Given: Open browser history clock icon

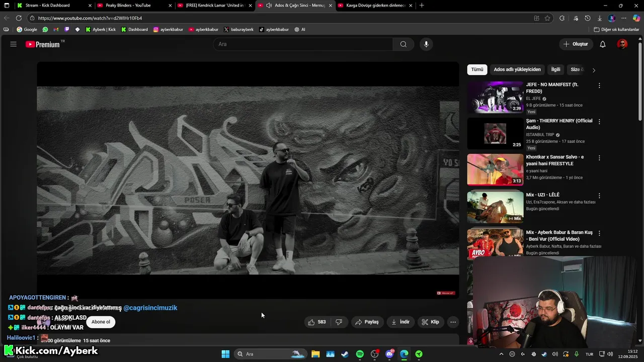Looking at the screenshot, I should click(x=588, y=18).
